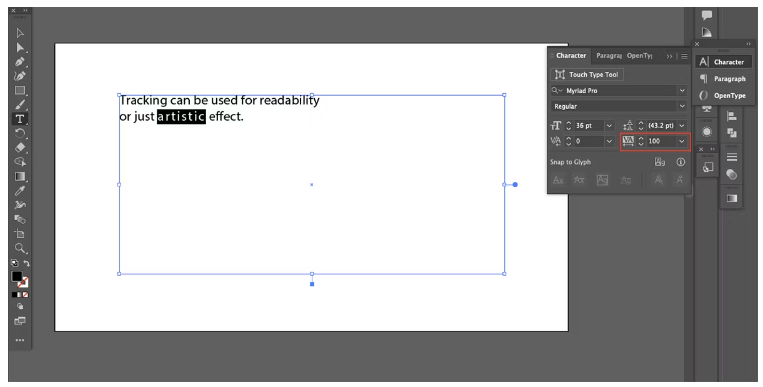Select the Type tool
763x387 pixels.
20,119
